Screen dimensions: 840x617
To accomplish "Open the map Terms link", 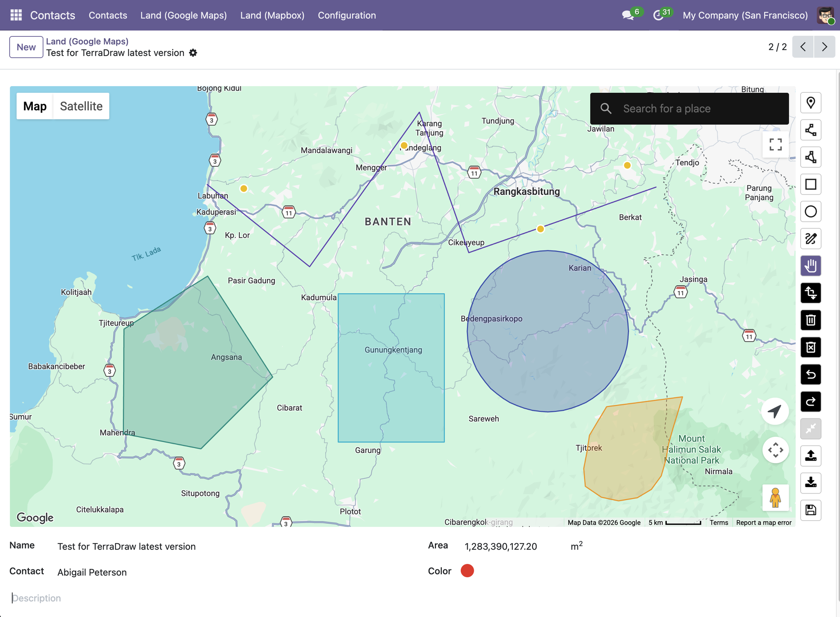I will tap(719, 522).
